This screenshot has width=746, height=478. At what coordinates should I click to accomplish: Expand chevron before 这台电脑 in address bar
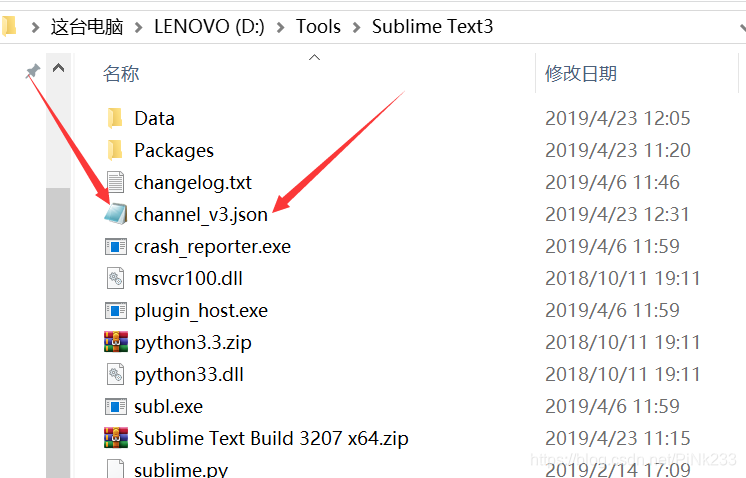pyautogui.click(x=35, y=27)
